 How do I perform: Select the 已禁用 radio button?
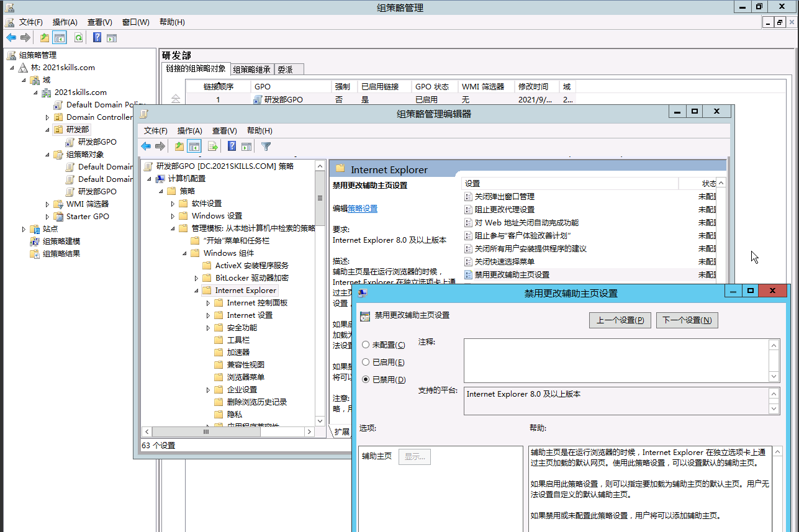(x=366, y=380)
